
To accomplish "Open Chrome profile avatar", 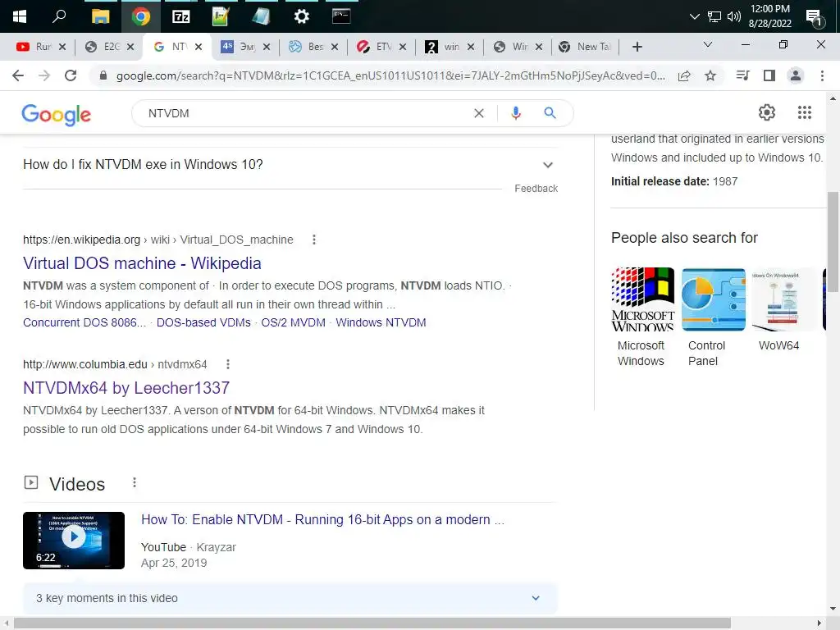I will pos(796,75).
